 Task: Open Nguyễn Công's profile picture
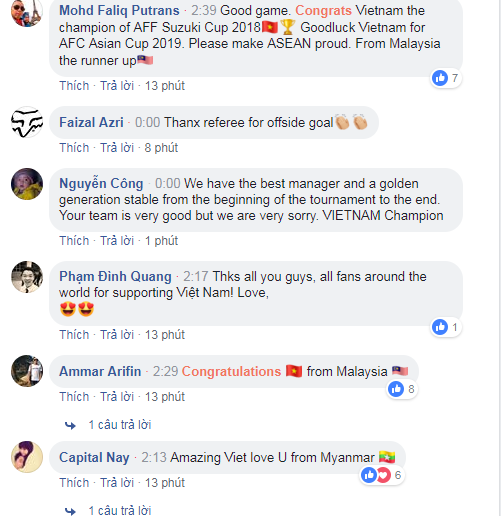[27, 184]
